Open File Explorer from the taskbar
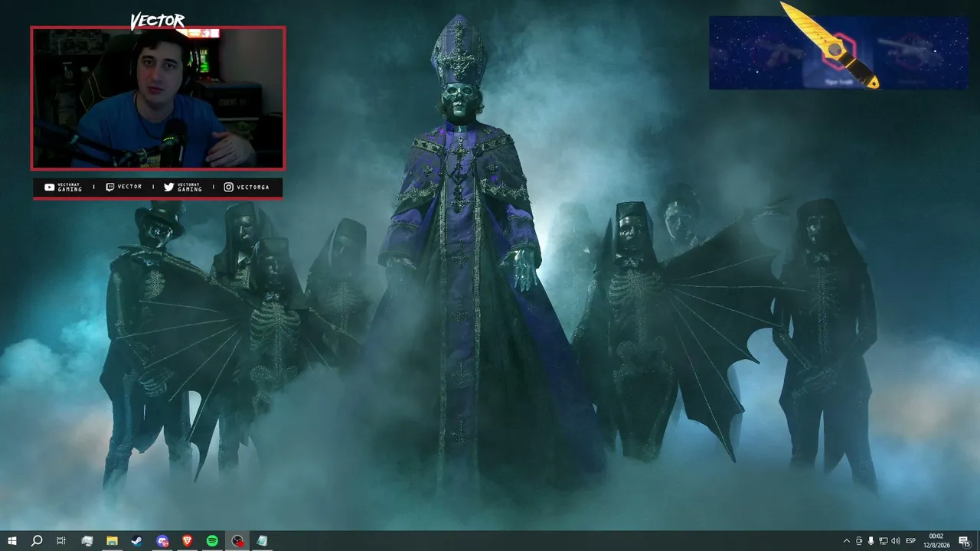Screen dimensions: 980x551 [x=112, y=541]
